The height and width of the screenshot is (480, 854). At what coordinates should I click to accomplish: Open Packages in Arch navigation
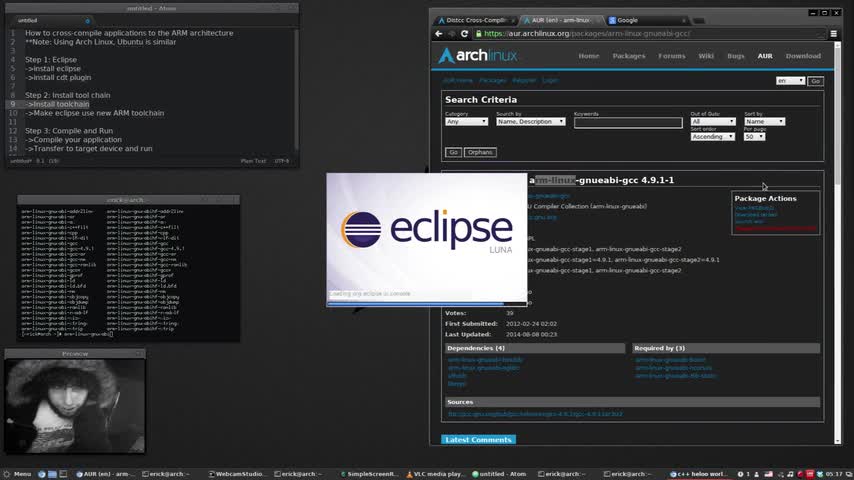click(629, 56)
